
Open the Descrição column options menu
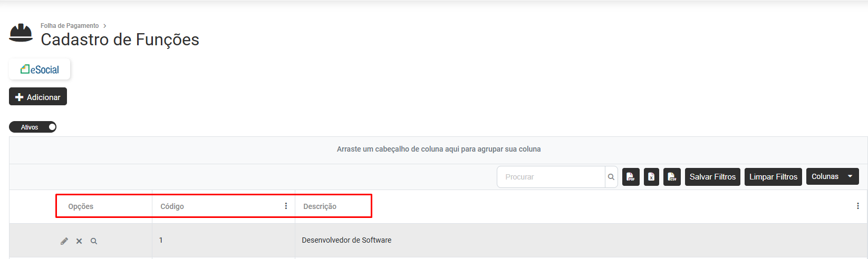857,206
